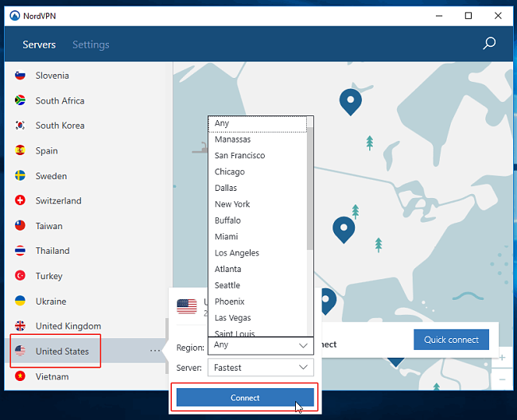Click the Turkey flag icon
The width and height of the screenshot is (517, 420).
point(20,275)
